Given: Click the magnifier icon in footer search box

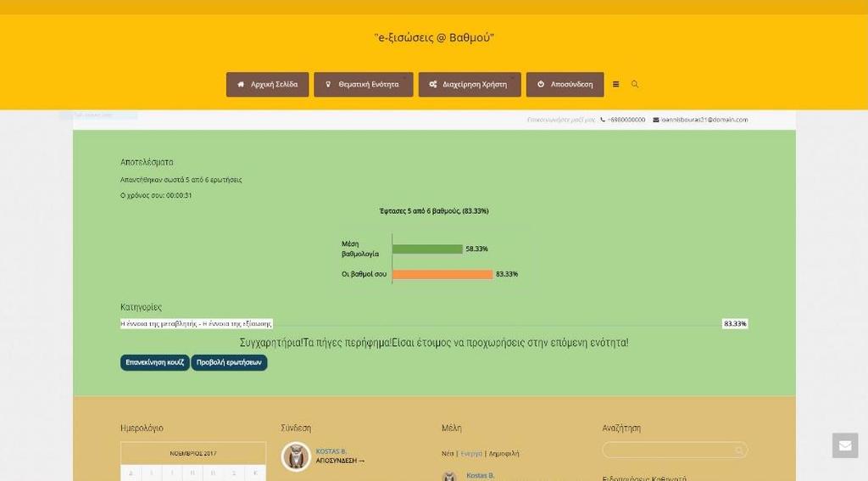Looking at the screenshot, I should click(x=739, y=450).
